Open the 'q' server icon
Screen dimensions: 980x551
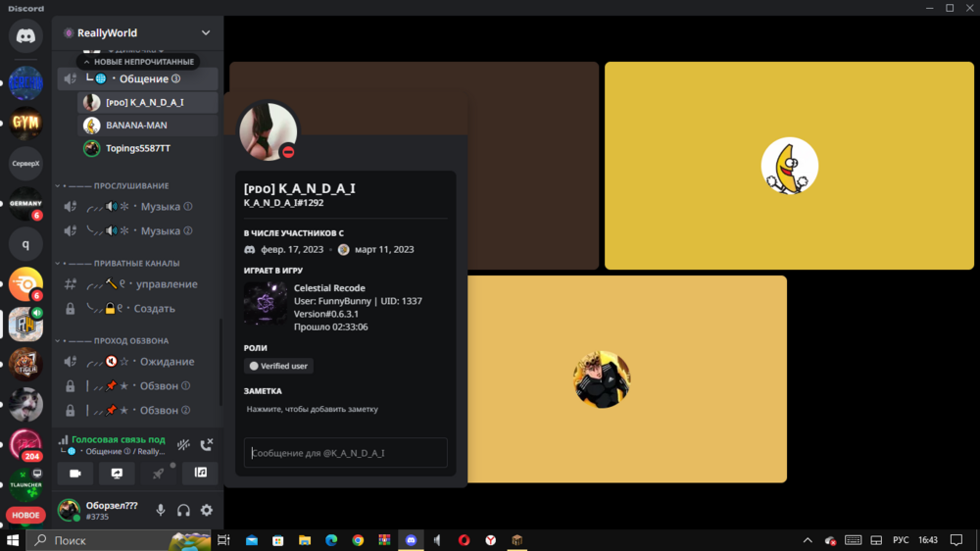pos(25,244)
